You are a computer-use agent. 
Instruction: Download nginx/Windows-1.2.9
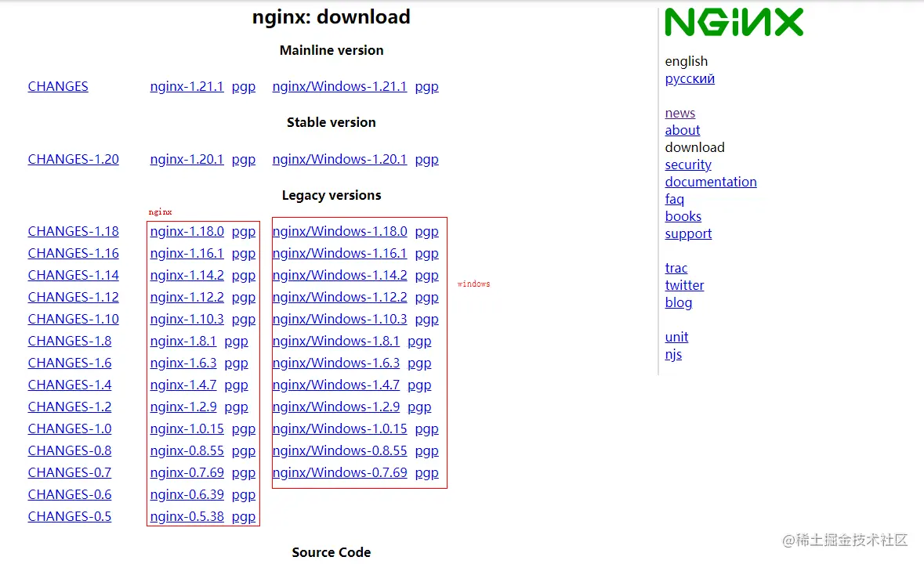click(336, 407)
